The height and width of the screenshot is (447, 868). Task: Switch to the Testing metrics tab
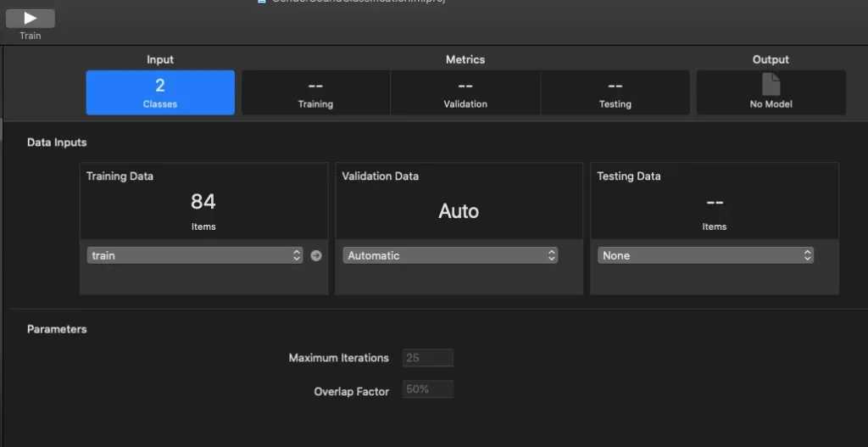tap(615, 92)
